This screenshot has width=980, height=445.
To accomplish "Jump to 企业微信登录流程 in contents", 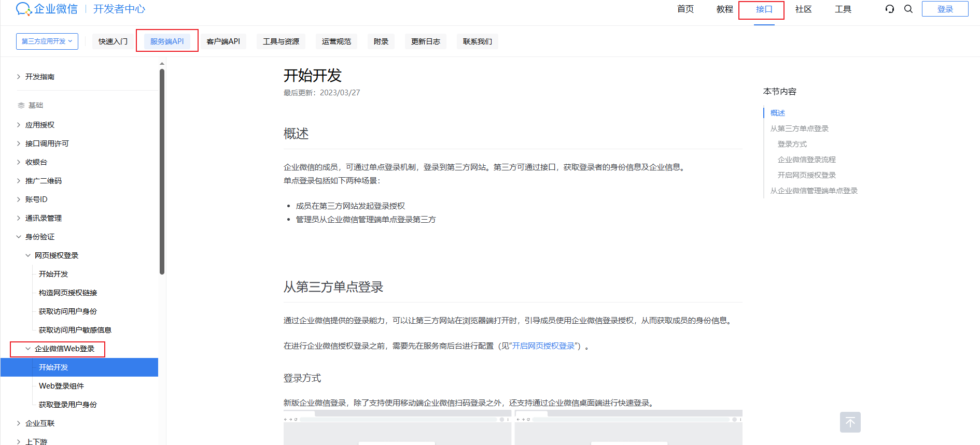I will [x=806, y=160].
